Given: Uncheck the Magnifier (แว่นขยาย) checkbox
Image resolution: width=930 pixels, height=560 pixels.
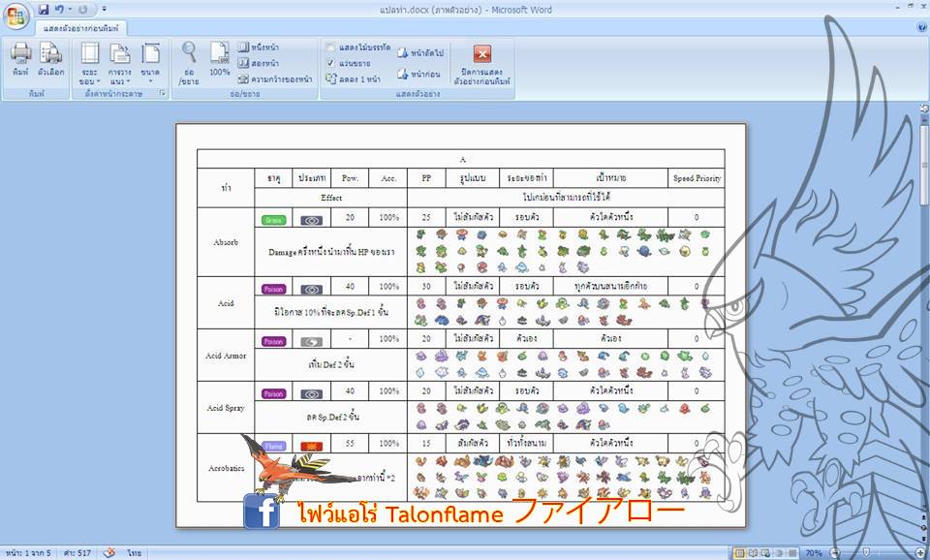Looking at the screenshot, I should [x=330, y=63].
